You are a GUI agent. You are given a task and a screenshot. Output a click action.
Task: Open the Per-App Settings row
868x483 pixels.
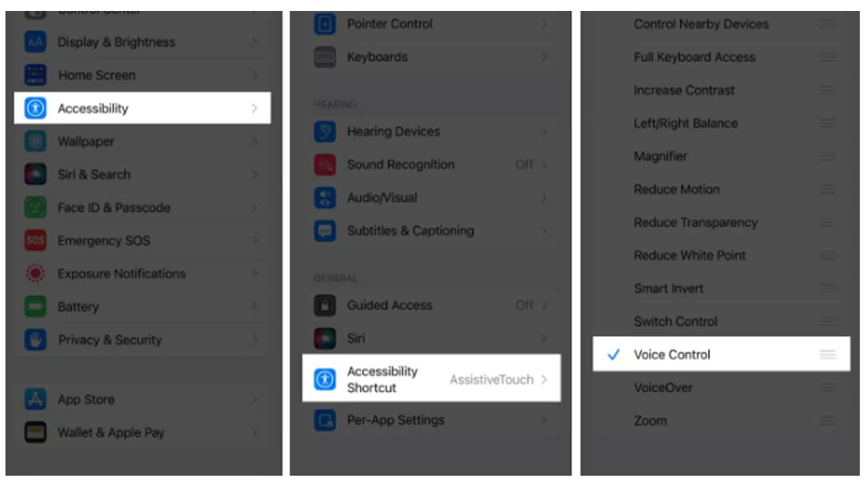(x=431, y=420)
